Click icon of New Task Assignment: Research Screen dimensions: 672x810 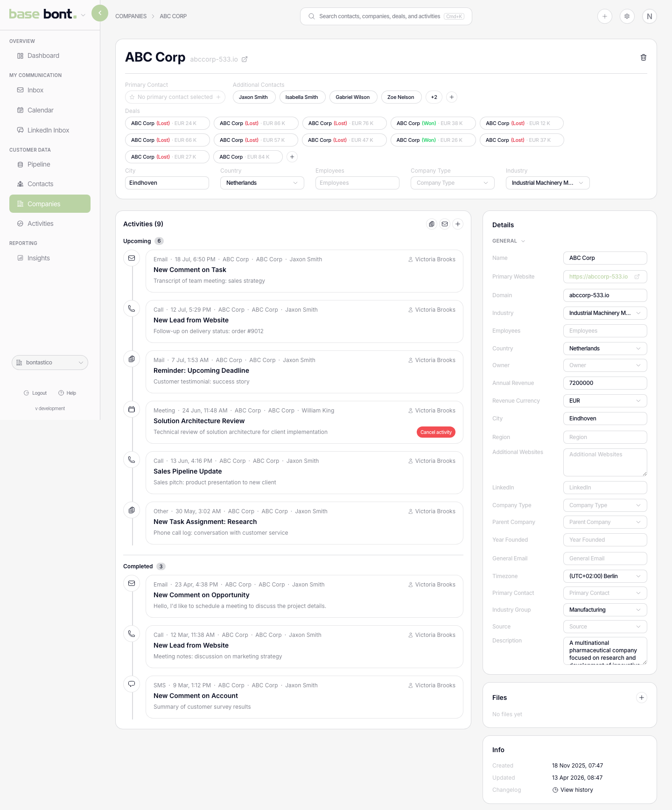click(x=132, y=510)
